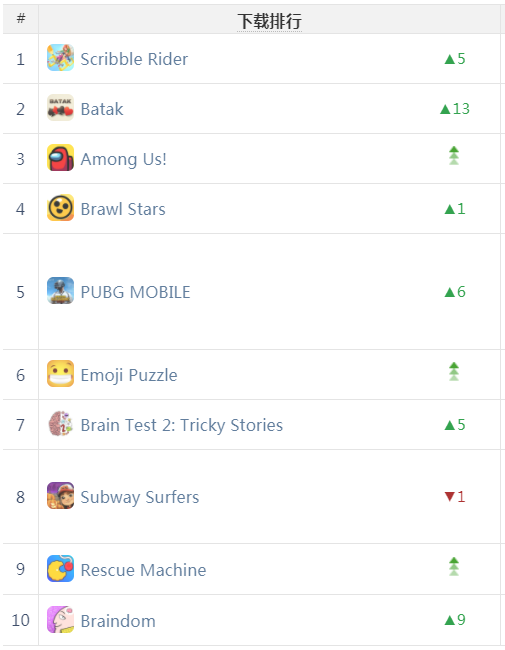Select the Rescue Machine app icon

coord(61,568)
